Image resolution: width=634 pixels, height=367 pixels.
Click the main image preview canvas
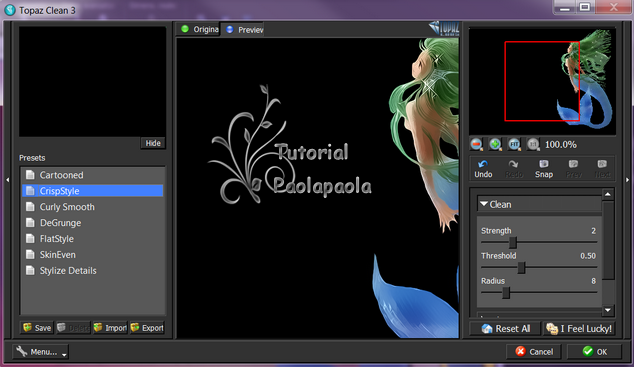[x=318, y=188]
